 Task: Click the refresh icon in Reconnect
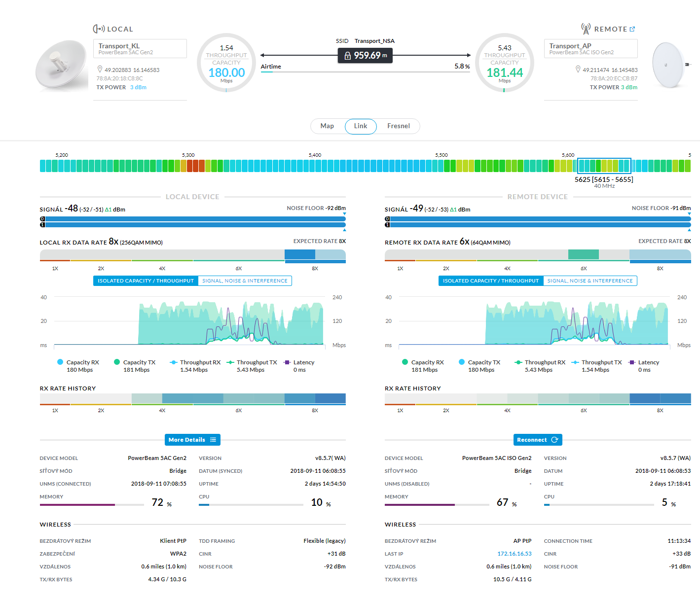(554, 440)
